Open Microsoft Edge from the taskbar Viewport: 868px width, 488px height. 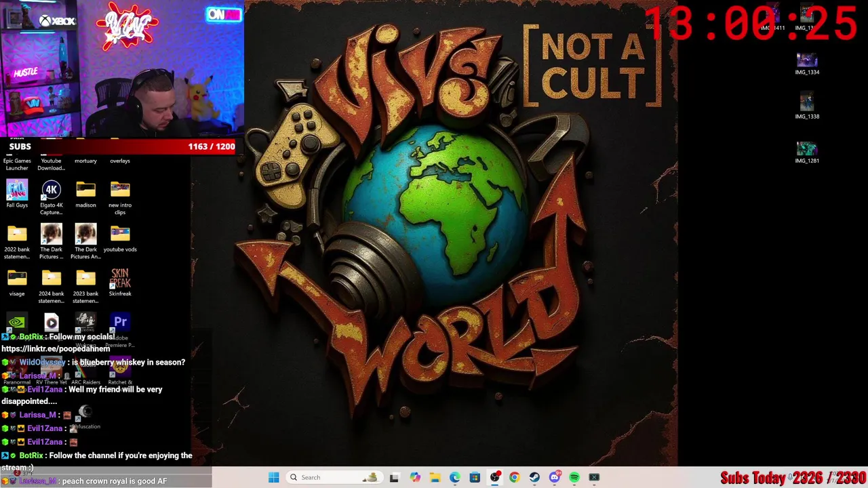[454, 477]
